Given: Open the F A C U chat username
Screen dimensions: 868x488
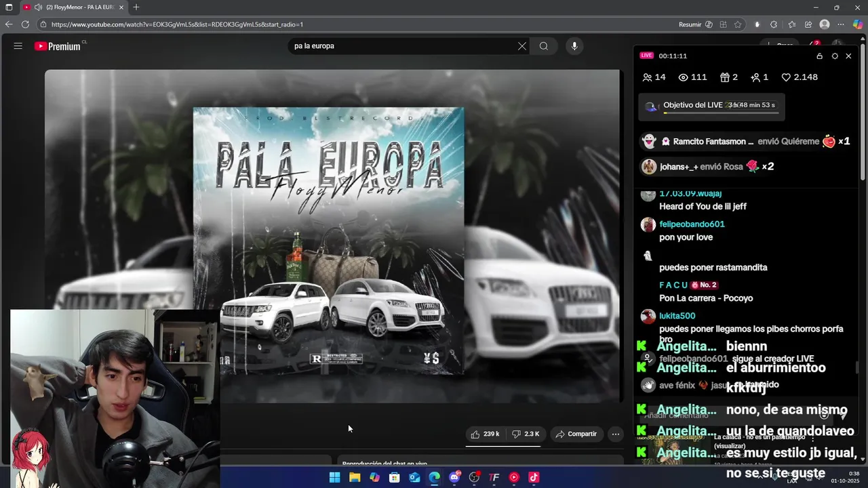Looking at the screenshot, I should pos(673,285).
